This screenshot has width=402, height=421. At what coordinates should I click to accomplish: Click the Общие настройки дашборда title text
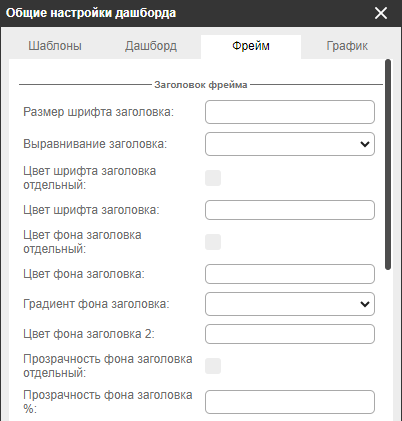pyautogui.click(x=91, y=13)
